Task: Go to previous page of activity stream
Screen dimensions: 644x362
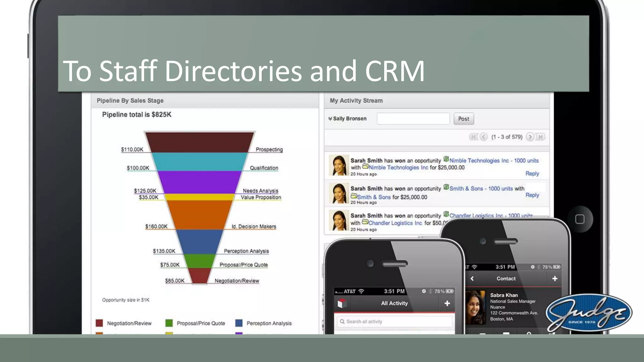Action: [x=484, y=137]
